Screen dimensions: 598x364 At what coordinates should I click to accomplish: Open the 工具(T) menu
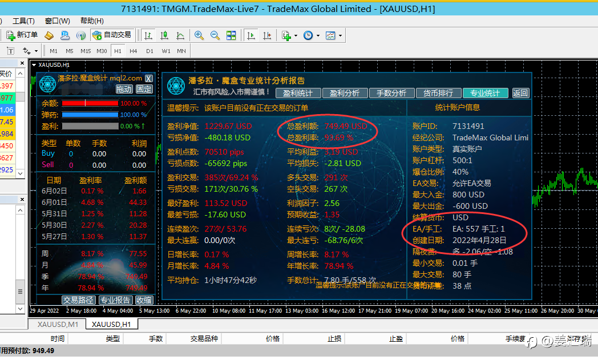(x=23, y=21)
